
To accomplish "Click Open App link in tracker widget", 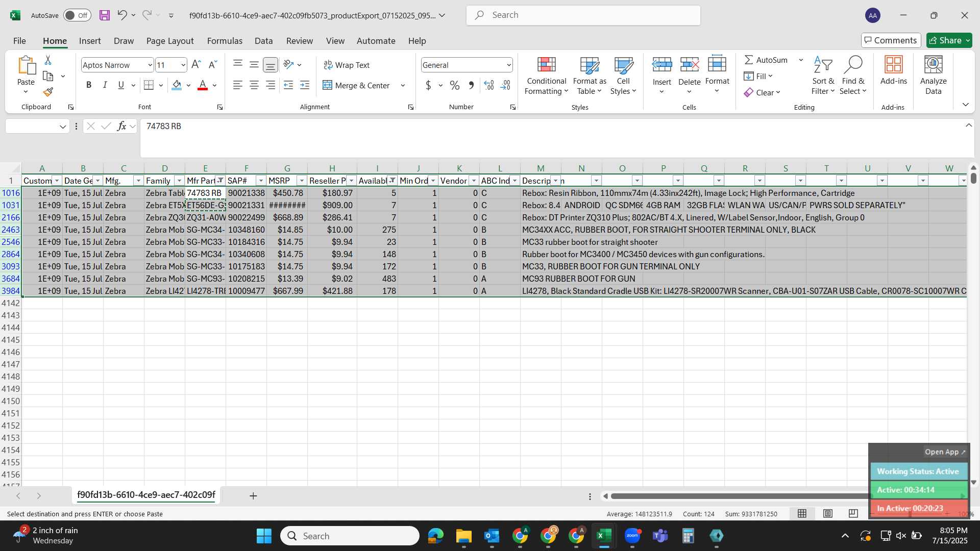I will coord(945,452).
